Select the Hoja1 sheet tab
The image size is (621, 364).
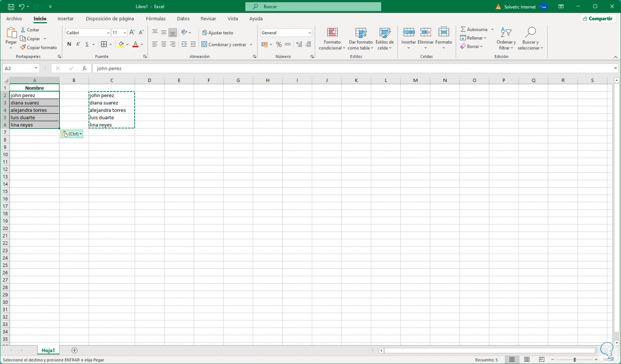pos(48,350)
